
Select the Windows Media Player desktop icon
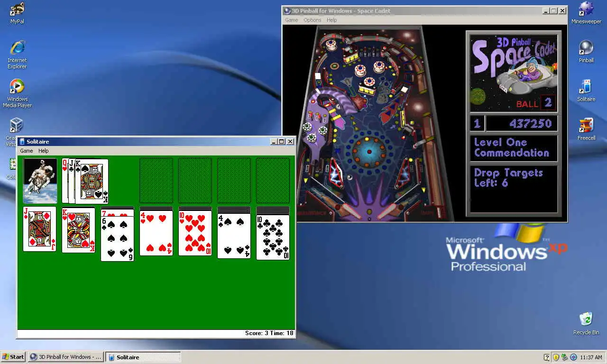click(x=17, y=93)
